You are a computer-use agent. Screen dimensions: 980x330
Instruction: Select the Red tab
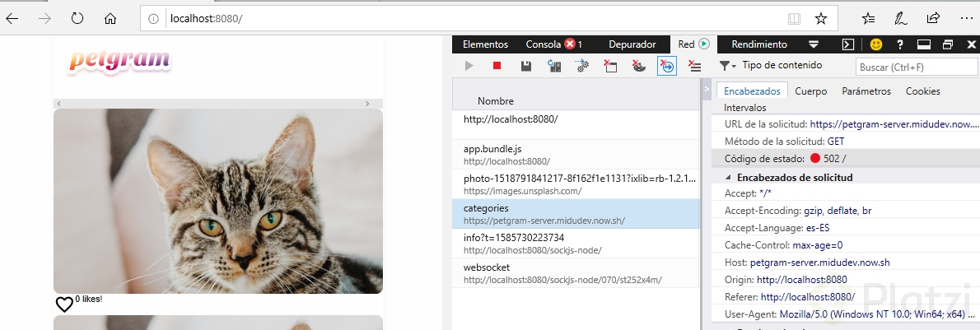[x=693, y=44]
